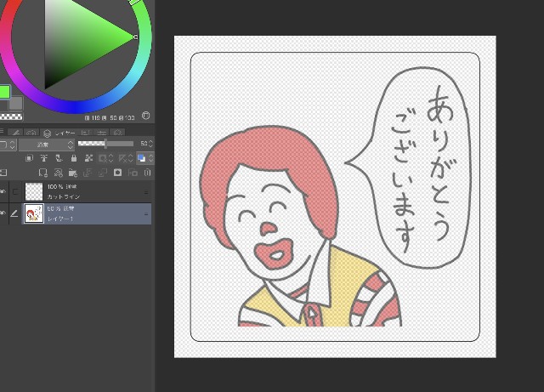Screen dimensions: 544x392
Task: Click the opacity value field showing 50
Action: pos(144,144)
